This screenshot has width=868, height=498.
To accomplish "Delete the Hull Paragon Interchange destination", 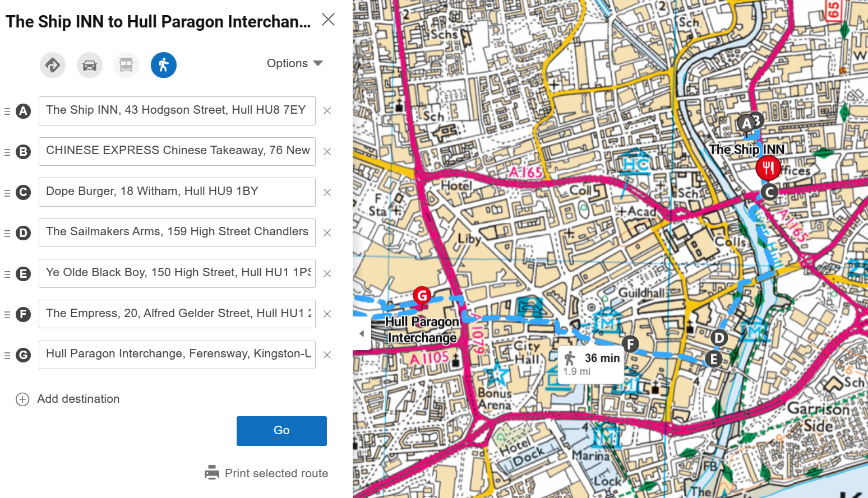I will (x=327, y=355).
